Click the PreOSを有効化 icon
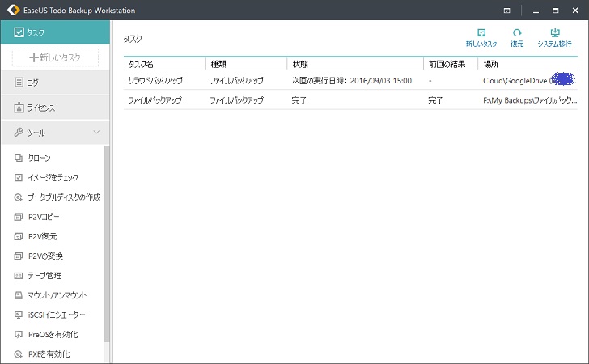The width and height of the screenshot is (589, 364). tap(18, 334)
